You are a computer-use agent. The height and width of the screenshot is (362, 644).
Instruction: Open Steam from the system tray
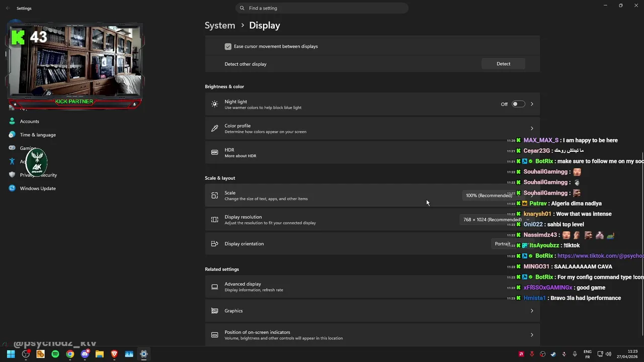[x=553, y=354]
